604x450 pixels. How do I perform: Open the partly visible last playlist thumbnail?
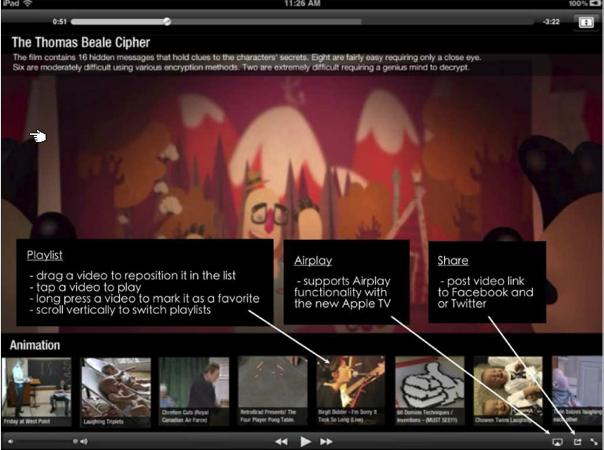pos(577,391)
